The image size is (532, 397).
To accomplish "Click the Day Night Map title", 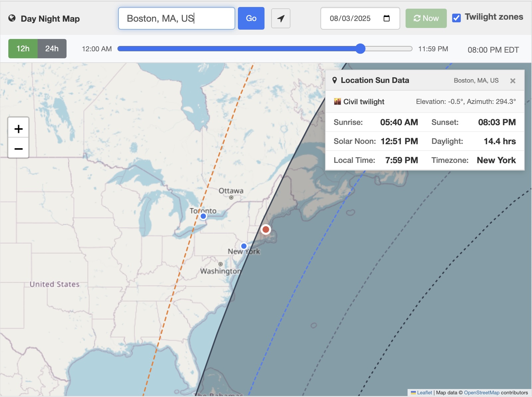I will click(50, 19).
